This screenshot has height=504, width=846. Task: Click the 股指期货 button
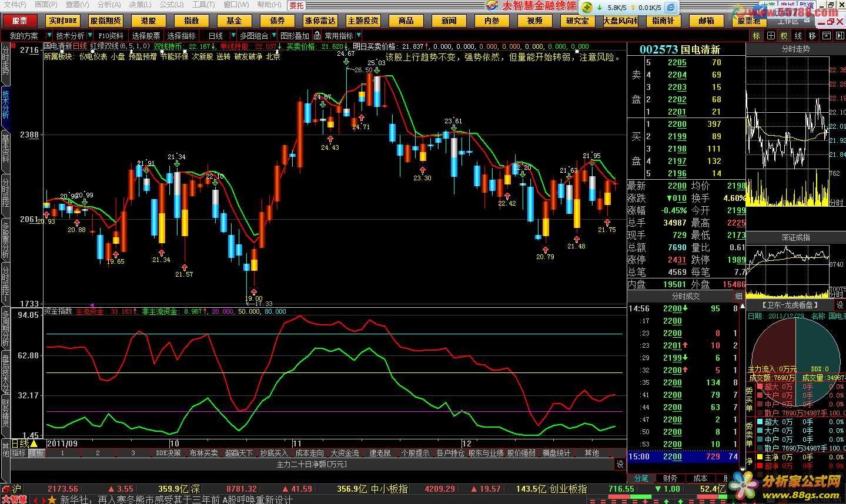(106, 21)
